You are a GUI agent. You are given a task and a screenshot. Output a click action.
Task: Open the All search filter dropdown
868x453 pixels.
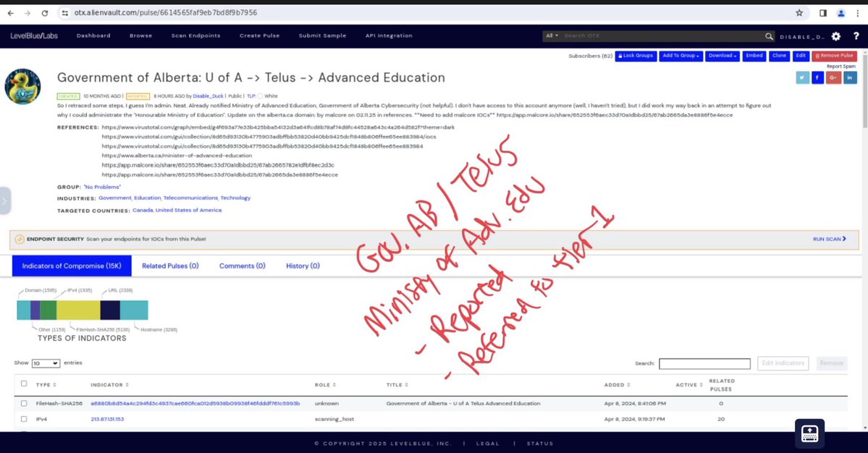click(552, 36)
